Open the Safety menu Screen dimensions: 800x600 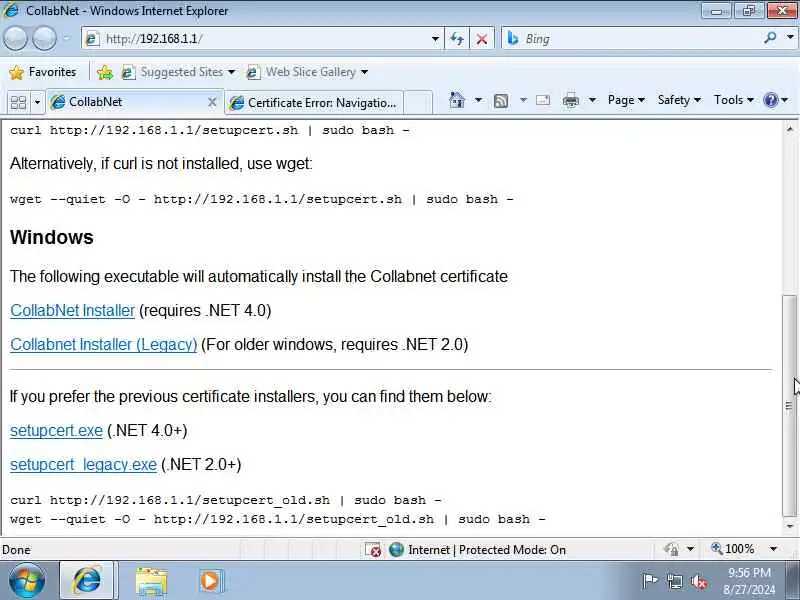coord(679,100)
